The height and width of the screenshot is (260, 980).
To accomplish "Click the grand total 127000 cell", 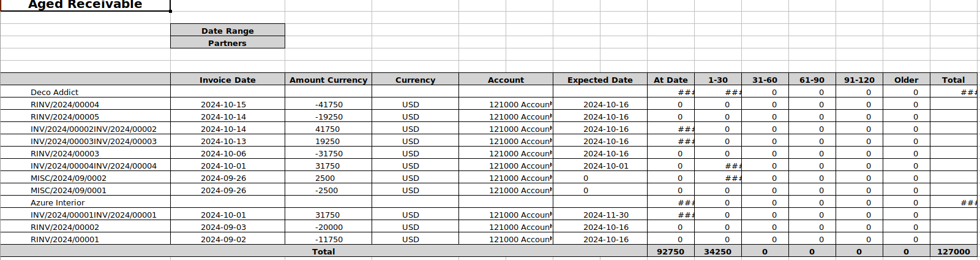I will pyautogui.click(x=953, y=251).
